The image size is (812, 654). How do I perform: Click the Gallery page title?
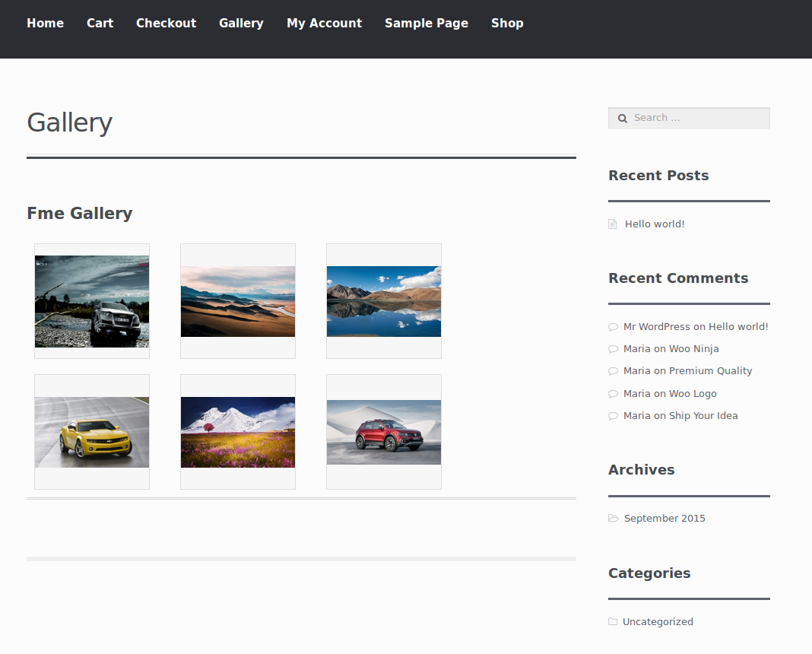69,123
